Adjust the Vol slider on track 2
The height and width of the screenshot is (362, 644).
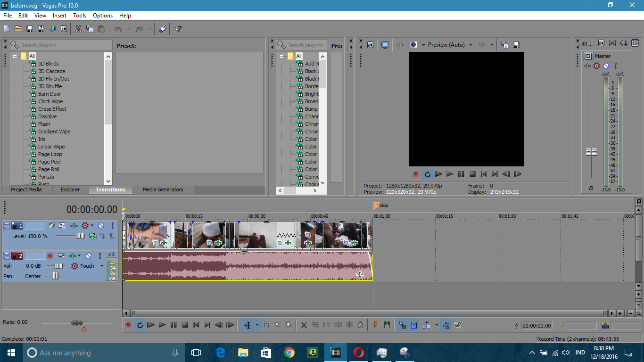coord(59,266)
